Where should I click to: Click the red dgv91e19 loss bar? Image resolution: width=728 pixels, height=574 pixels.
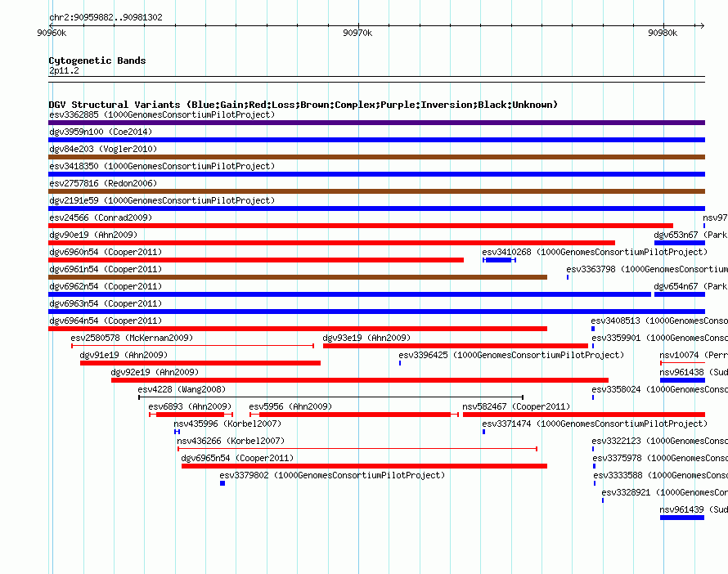click(200, 363)
